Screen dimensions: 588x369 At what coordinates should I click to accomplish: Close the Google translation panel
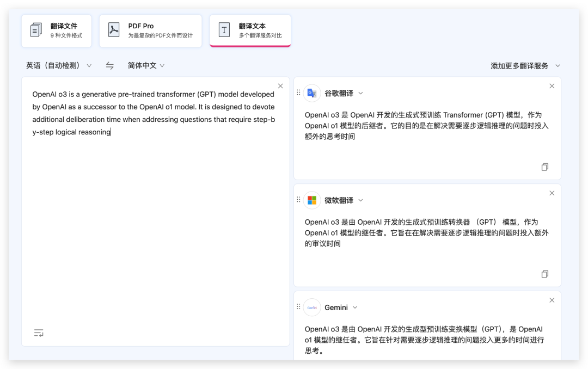click(552, 86)
